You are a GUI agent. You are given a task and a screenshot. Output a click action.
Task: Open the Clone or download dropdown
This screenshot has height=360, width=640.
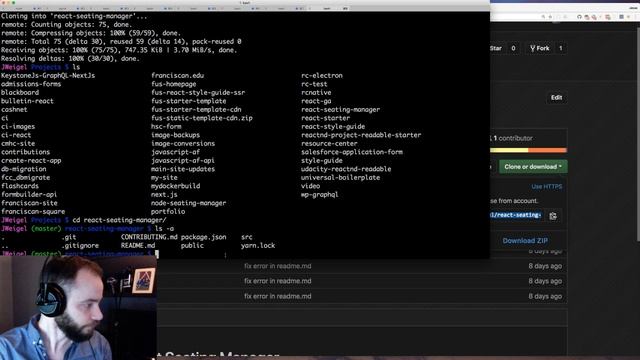533,167
